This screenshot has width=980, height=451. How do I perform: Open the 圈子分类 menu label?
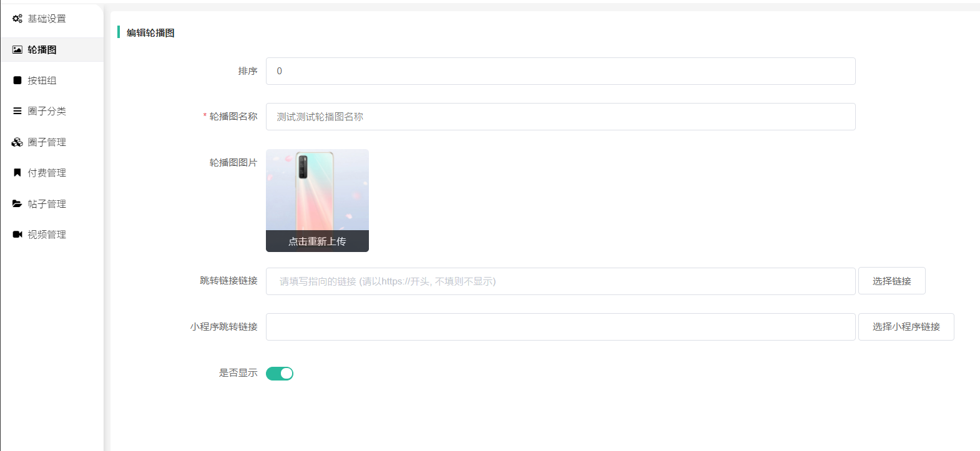[x=47, y=111]
